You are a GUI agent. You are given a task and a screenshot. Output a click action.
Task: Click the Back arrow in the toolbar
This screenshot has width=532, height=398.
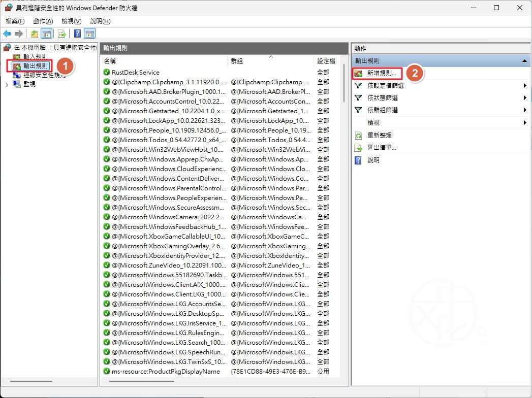(x=7, y=34)
